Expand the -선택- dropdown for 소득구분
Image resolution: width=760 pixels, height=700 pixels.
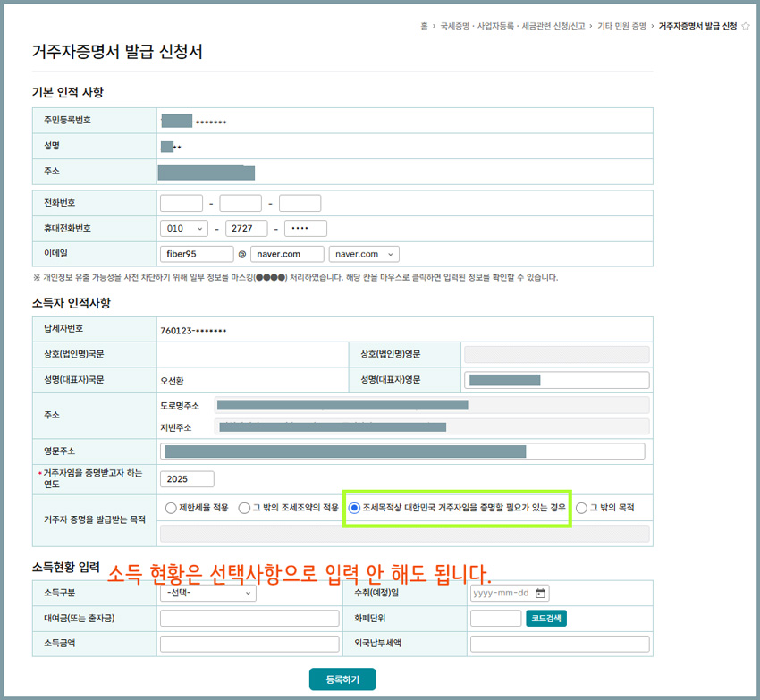tap(207, 592)
